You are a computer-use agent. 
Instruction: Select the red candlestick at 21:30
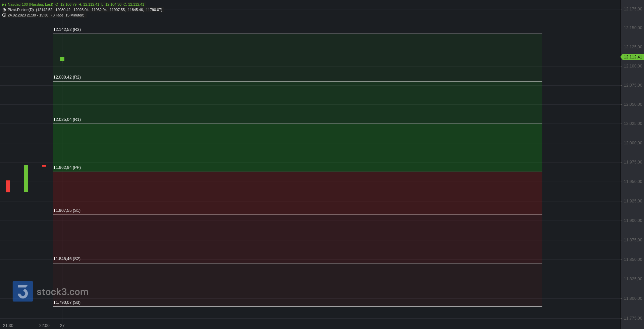click(x=8, y=186)
